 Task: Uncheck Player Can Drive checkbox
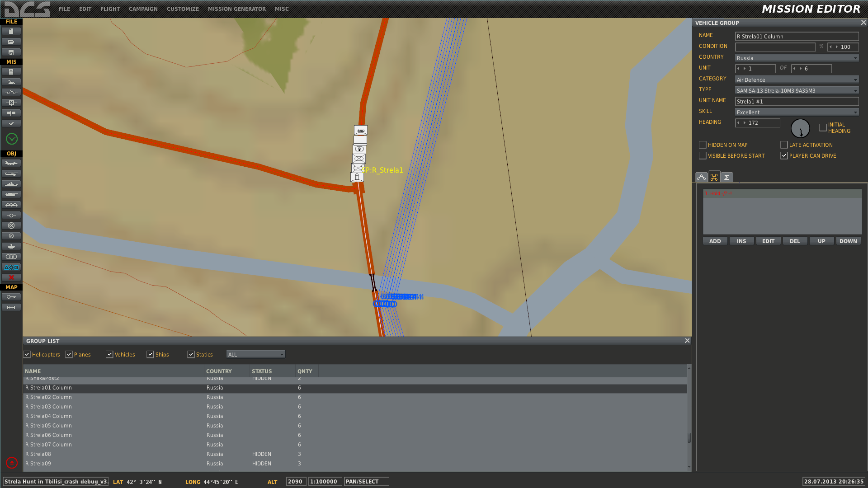coord(784,156)
